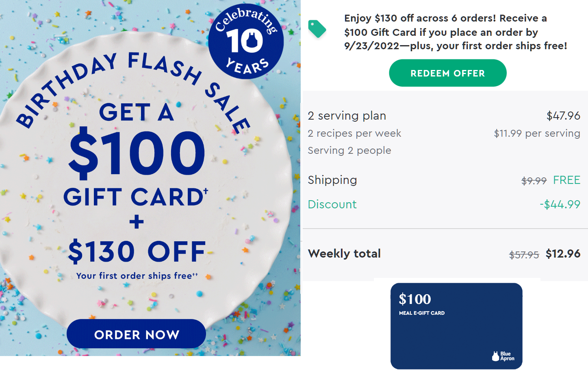Click the Enjoy $130 off offer description
The width and height of the screenshot is (588, 378).
(x=456, y=32)
